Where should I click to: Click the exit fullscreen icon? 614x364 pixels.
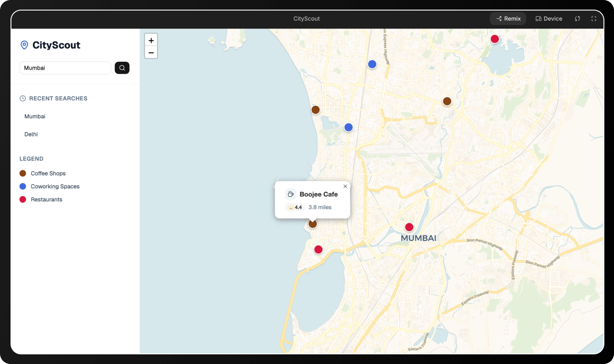pyautogui.click(x=594, y=19)
